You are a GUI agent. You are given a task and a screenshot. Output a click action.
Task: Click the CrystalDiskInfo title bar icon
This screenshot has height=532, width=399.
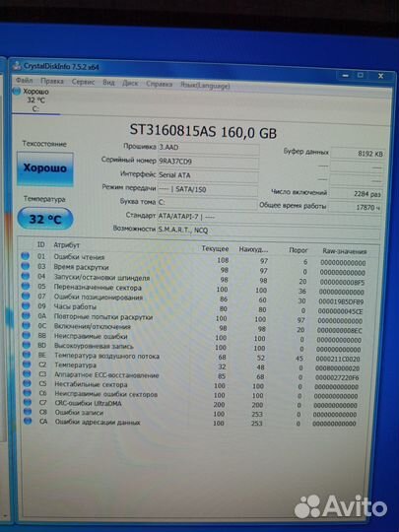[17, 65]
